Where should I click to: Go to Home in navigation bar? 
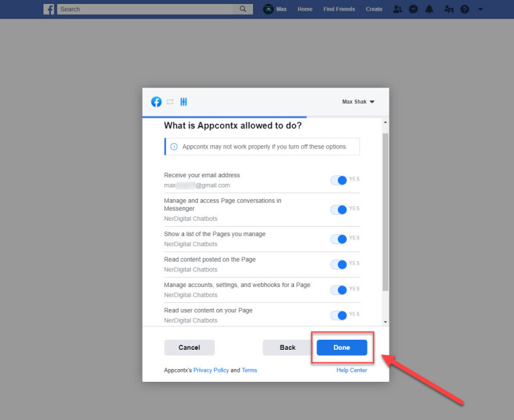pyautogui.click(x=305, y=9)
